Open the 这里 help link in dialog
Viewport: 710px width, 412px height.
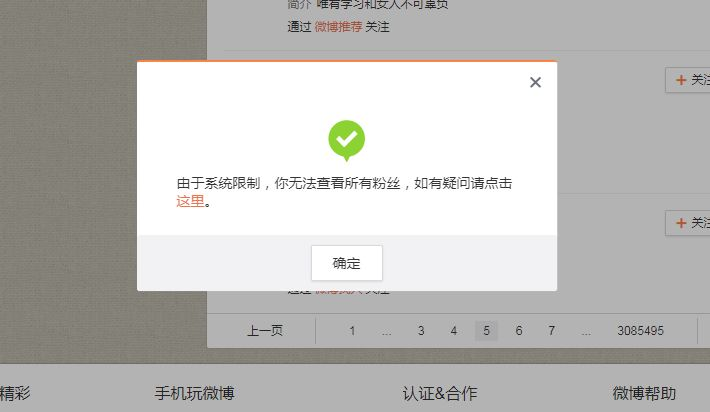190,201
